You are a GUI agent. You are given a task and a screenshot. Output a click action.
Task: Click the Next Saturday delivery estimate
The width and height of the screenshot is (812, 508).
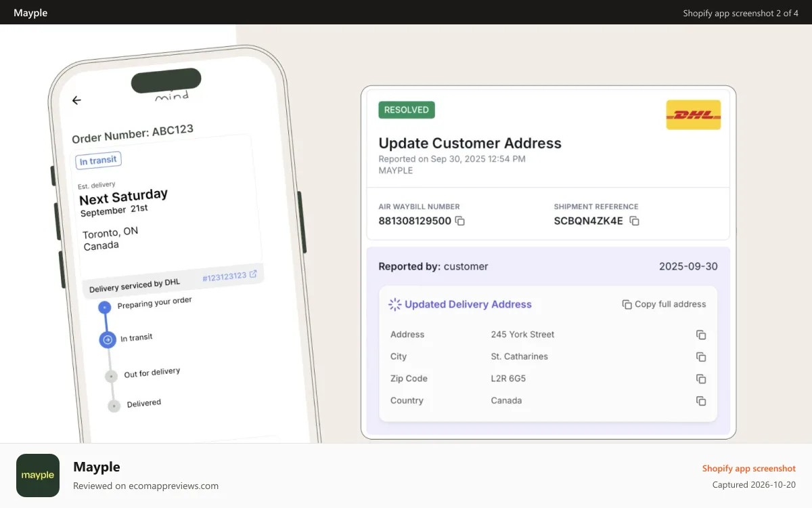tap(123, 197)
